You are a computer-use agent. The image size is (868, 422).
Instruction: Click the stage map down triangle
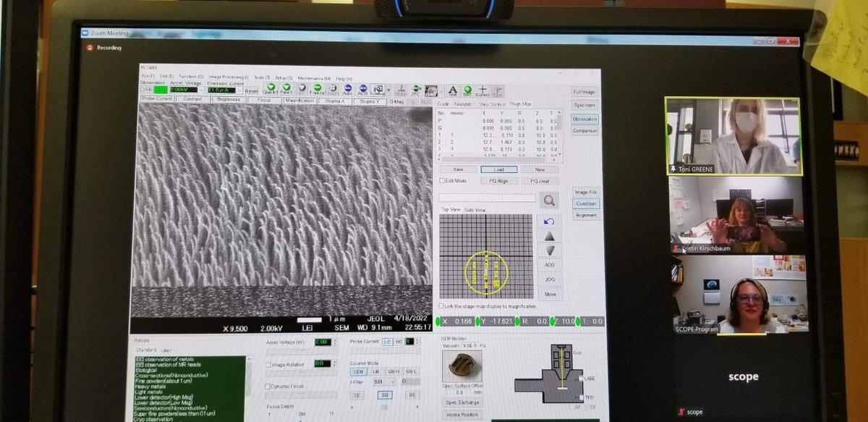pyautogui.click(x=550, y=250)
